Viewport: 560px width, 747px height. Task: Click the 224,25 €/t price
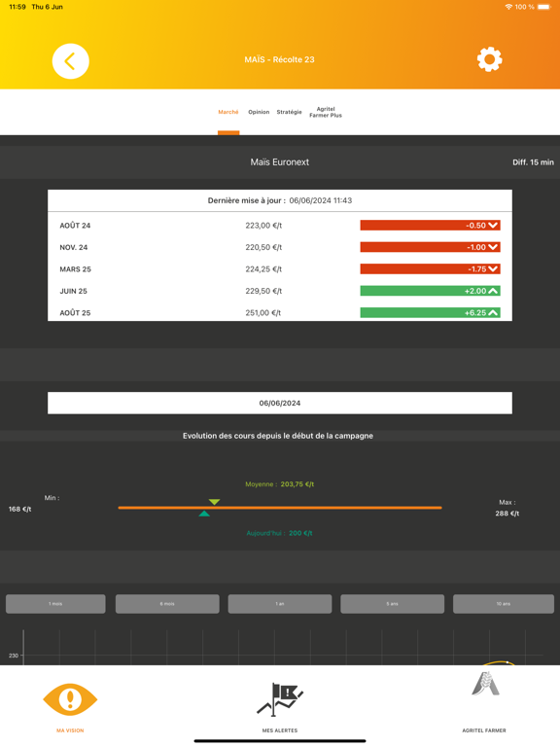coord(263,269)
